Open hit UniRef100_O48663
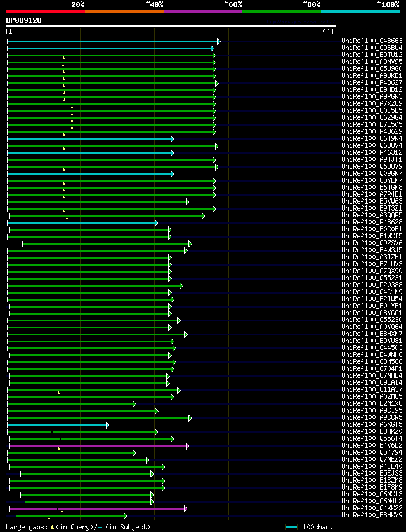The width and height of the screenshot is (406, 532). 372,41
